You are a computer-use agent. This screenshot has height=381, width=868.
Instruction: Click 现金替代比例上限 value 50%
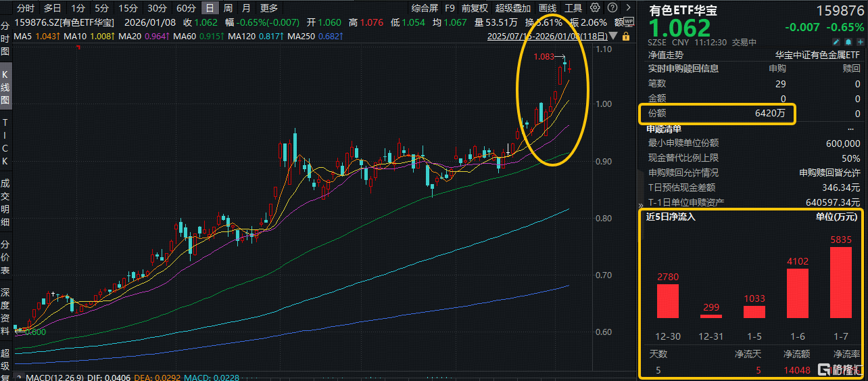pos(850,158)
